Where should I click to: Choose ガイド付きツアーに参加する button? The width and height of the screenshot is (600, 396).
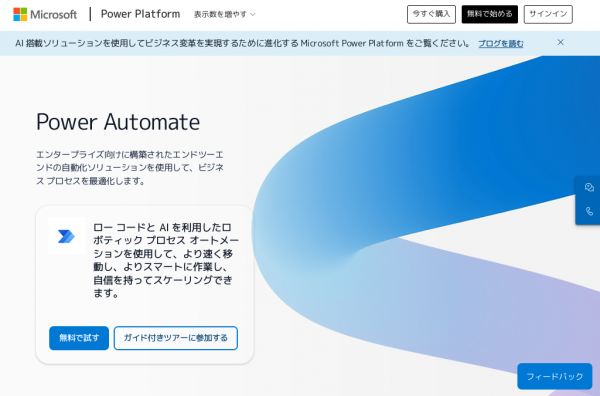coord(176,338)
